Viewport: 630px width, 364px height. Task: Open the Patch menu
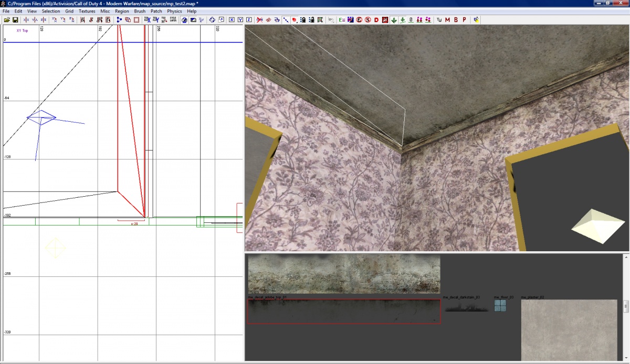[156, 11]
